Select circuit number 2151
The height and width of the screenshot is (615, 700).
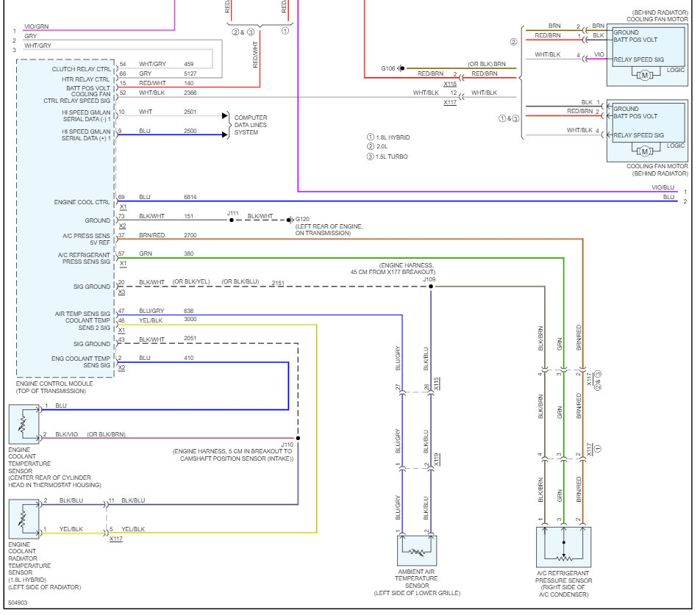278,283
